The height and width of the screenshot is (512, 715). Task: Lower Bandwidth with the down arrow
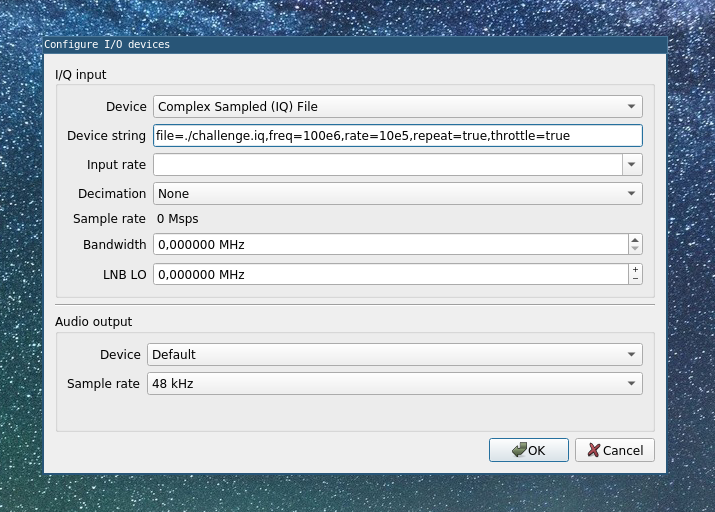tap(635, 249)
